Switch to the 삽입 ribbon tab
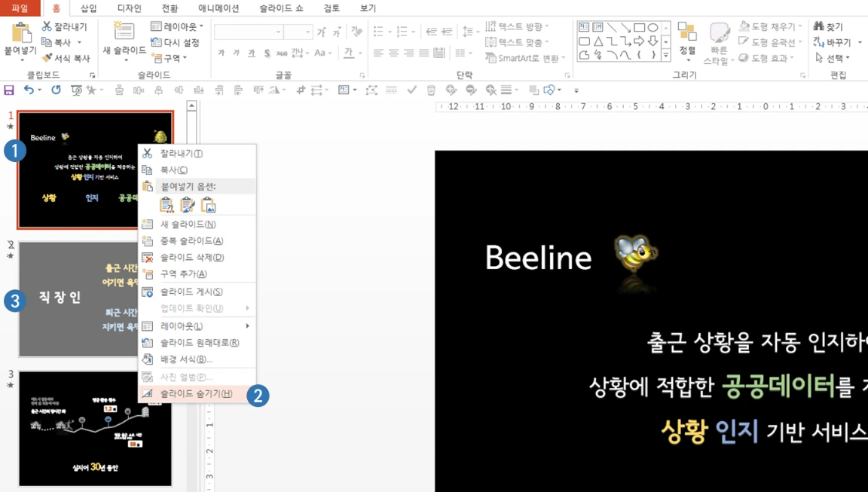 click(89, 8)
